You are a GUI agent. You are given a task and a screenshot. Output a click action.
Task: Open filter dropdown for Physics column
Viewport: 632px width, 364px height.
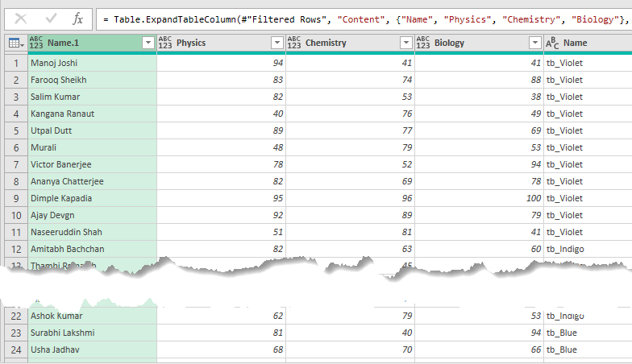277,43
